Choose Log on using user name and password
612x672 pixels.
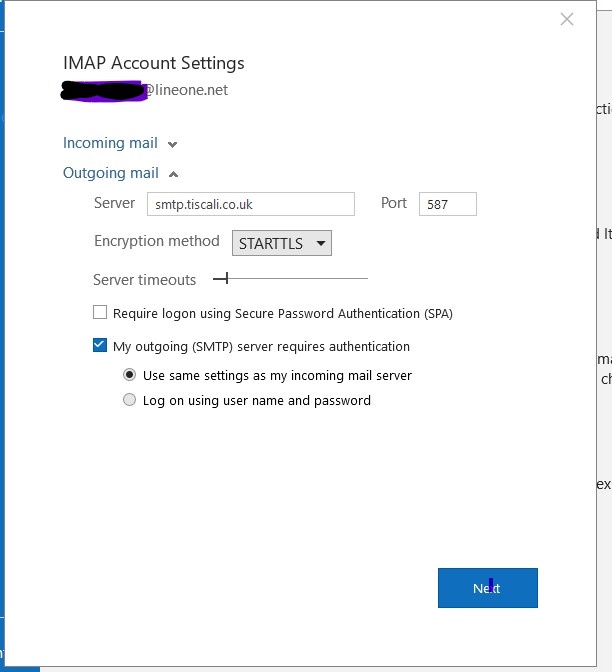tap(129, 400)
